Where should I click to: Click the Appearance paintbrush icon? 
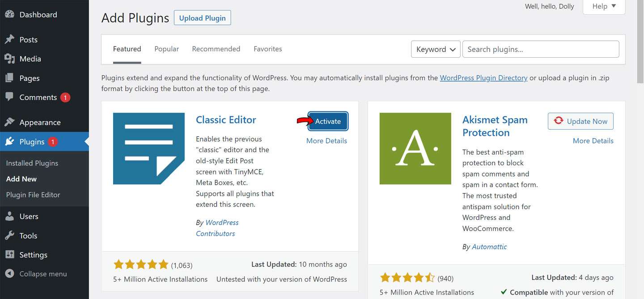(x=10, y=122)
